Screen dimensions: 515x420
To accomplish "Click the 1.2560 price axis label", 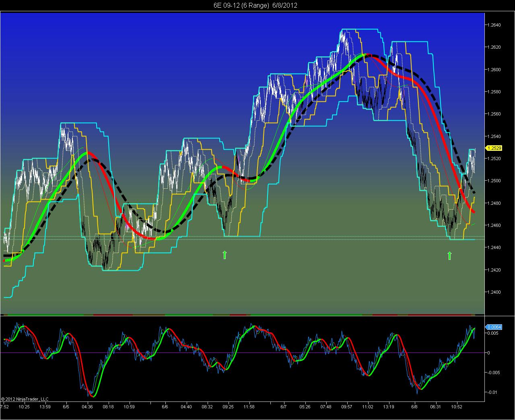I will (494, 114).
